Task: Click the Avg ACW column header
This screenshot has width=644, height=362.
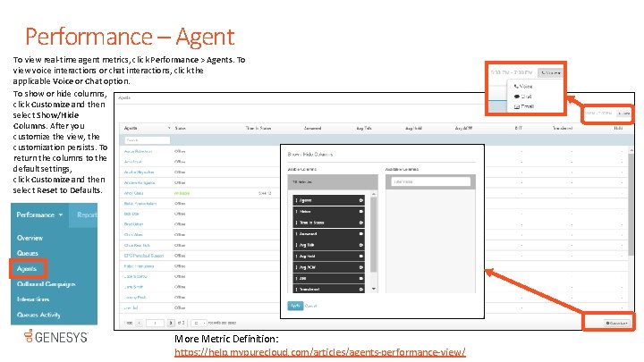Action: 463,128
